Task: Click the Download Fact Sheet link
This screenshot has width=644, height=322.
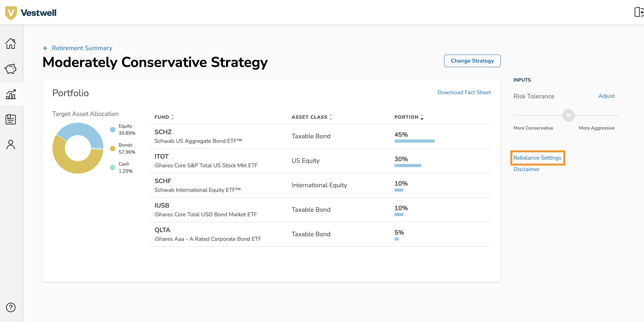Action: tap(464, 92)
